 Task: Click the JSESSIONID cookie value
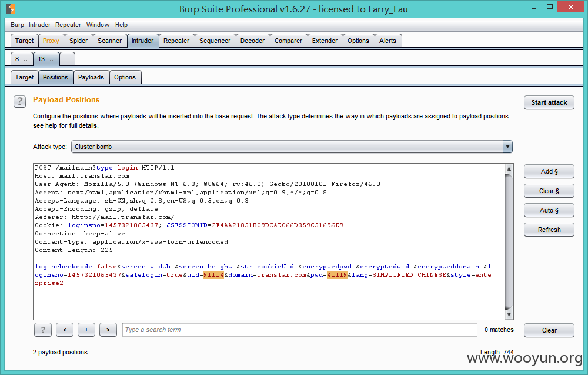277,225
